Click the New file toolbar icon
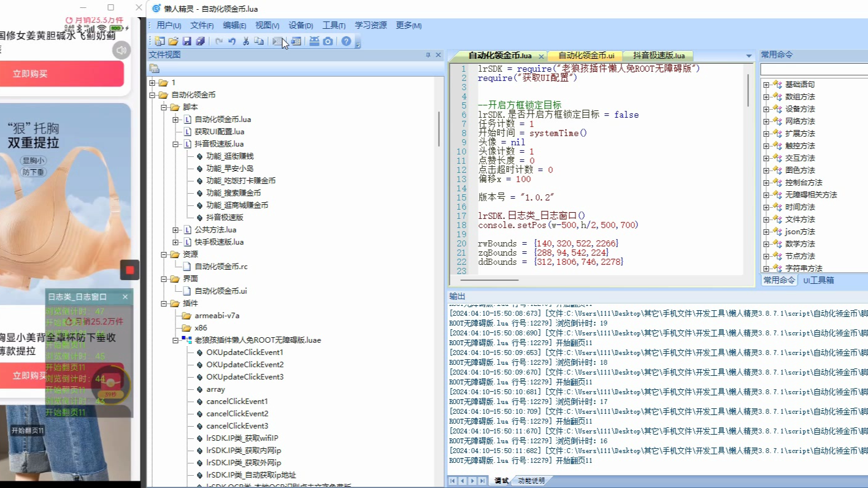868x488 pixels. 159,41
